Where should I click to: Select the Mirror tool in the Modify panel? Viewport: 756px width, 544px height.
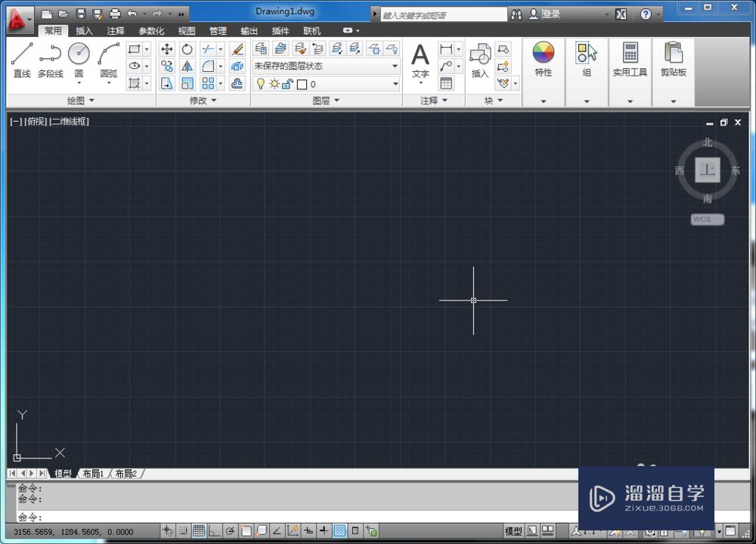coord(187,66)
